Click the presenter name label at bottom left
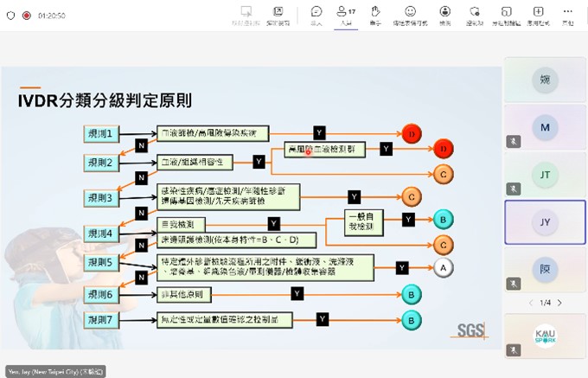Image resolution: width=588 pixels, height=378 pixels. tap(55, 371)
